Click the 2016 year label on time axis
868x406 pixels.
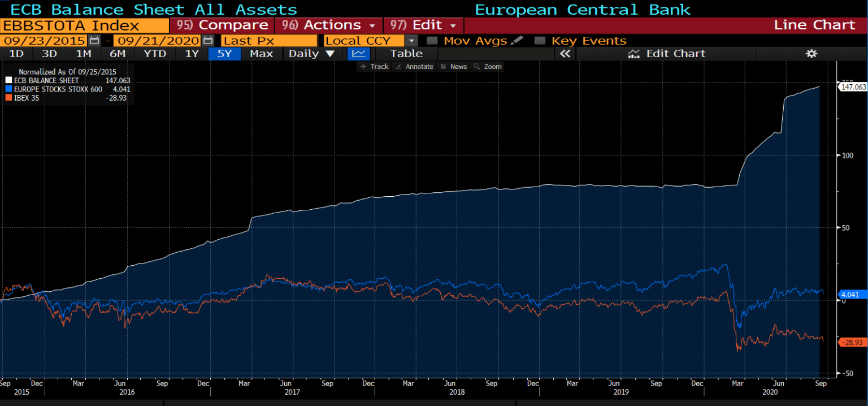127,392
